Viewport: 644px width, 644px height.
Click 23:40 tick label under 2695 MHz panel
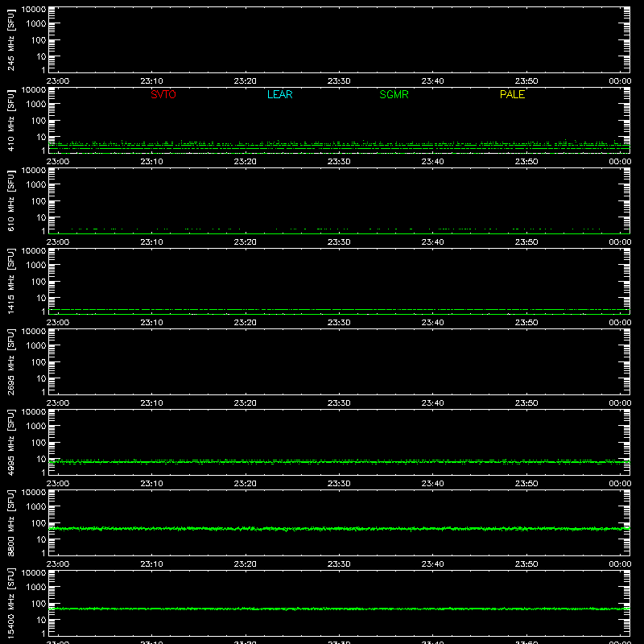pos(432,403)
